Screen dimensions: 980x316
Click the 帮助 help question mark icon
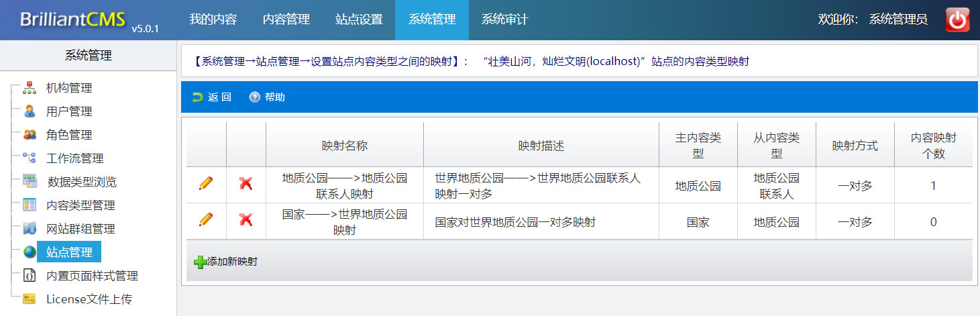pos(254,97)
